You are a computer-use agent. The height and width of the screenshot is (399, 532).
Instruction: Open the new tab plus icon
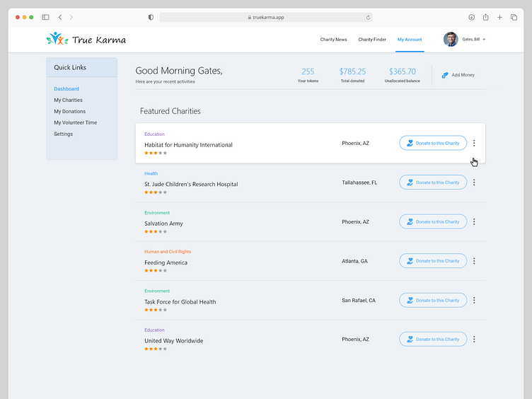coord(499,17)
